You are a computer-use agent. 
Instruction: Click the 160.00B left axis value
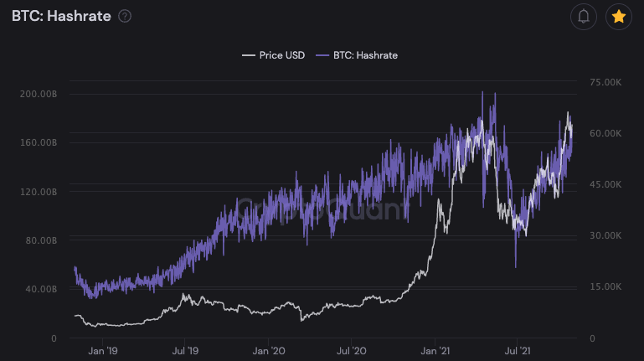pos(39,143)
